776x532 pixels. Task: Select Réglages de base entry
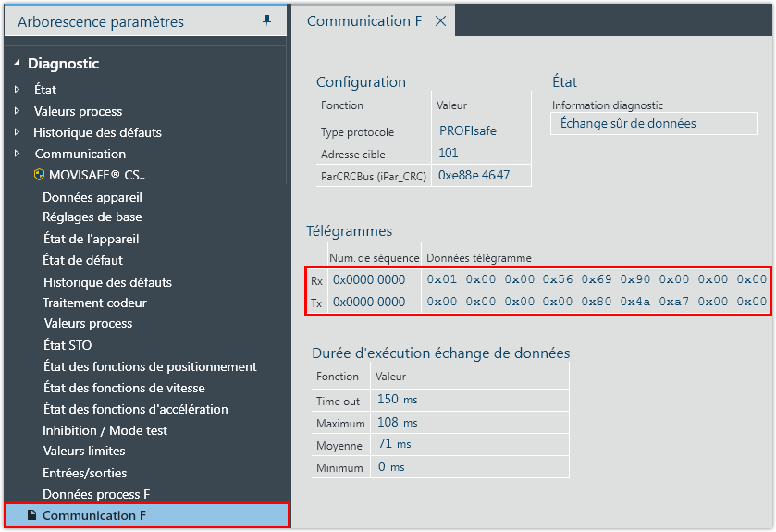92,217
